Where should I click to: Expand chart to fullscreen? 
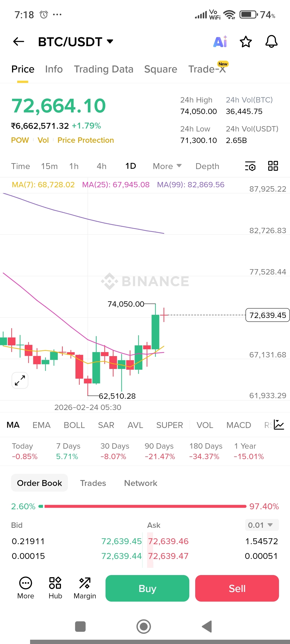tap(20, 380)
